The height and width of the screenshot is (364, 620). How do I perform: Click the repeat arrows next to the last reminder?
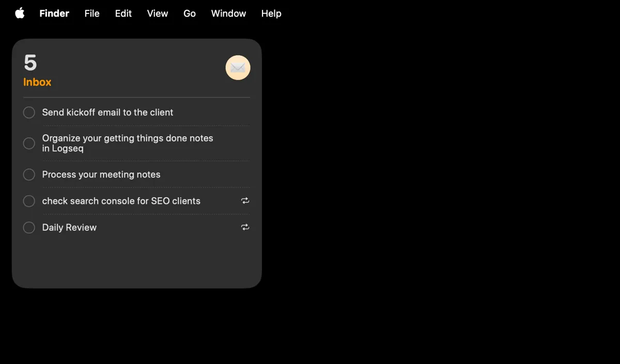[245, 227]
